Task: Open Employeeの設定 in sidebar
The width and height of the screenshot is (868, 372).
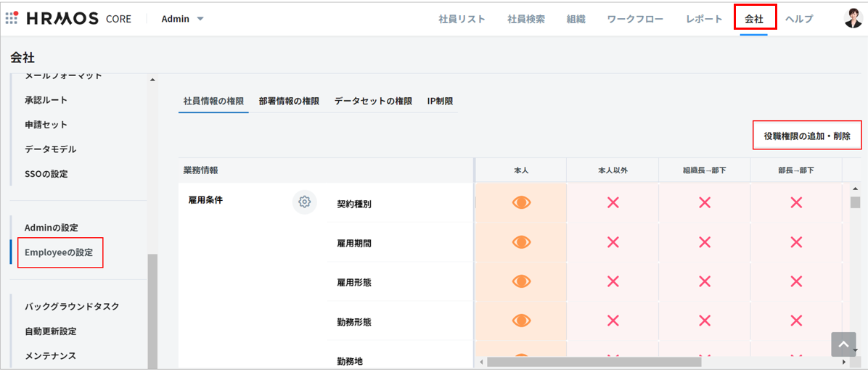Action: click(x=59, y=252)
